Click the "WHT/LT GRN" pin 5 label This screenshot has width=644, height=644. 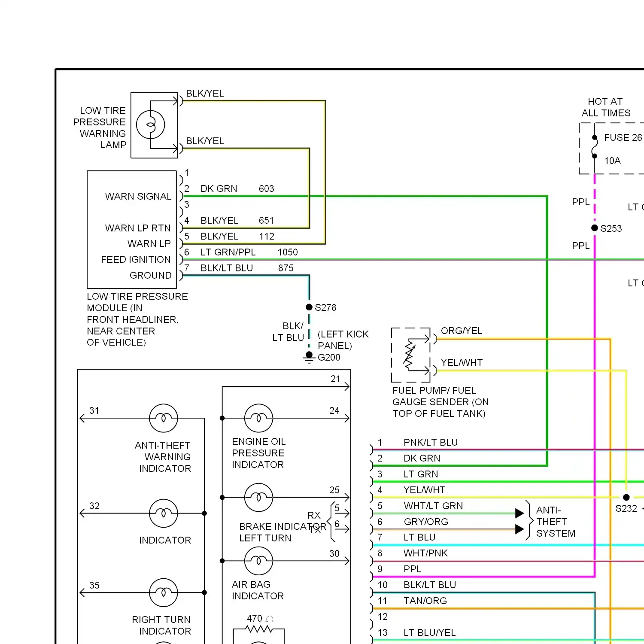click(433, 506)
